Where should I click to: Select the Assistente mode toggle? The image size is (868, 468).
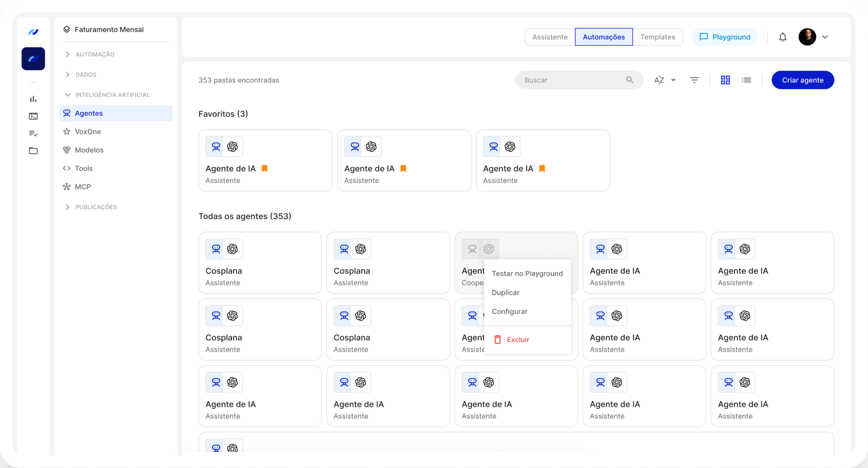coord(550,37)
